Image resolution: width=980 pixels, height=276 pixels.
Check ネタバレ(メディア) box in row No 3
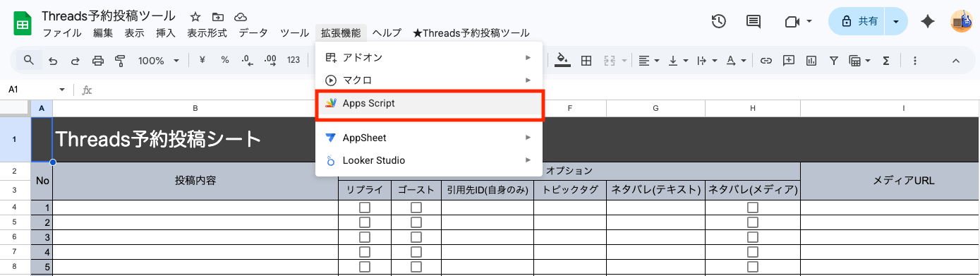click(x=753, y=237)
